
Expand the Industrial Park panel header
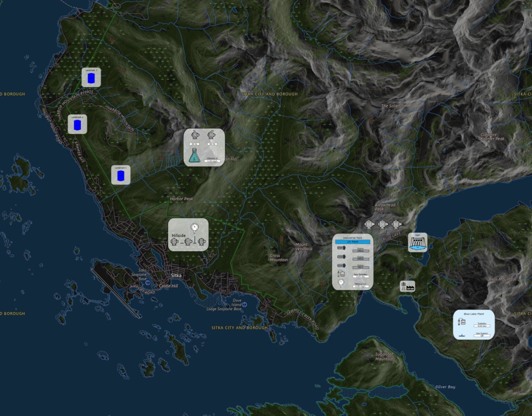353,238
